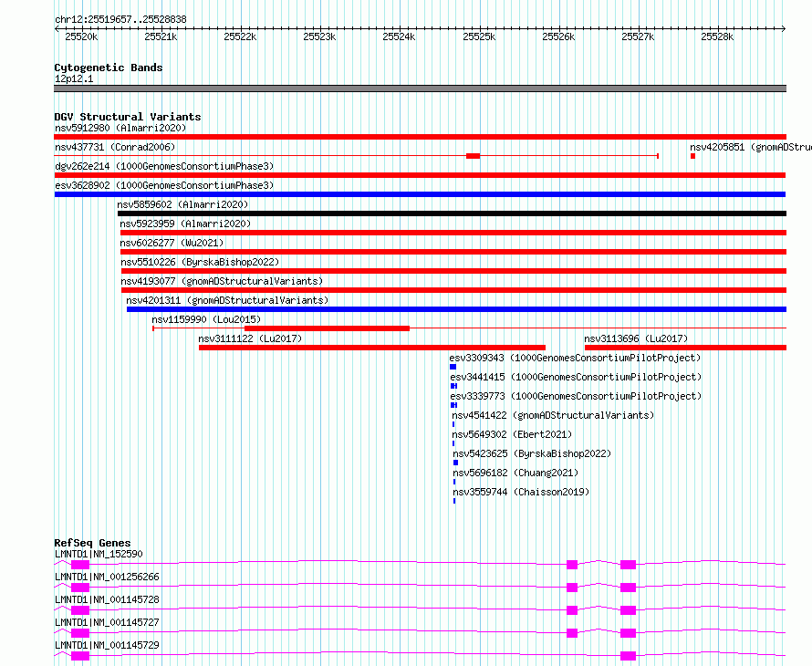Screen dimensions: 812x666
Task: Click the gray 12p12.1 cytogenetic band bar
Action: click(x=420, y=88)
